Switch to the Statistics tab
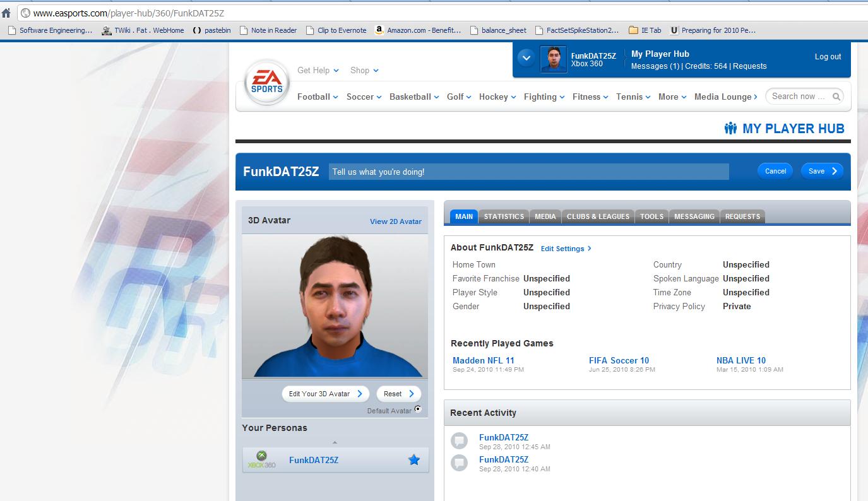Viewport: 868px width, 501px height. coord(504,216)
